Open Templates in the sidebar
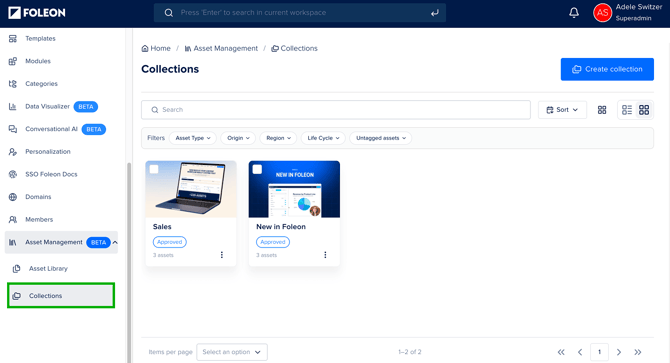Image resolution: width=670 pixels, height=363 pixels. [40, 38]
